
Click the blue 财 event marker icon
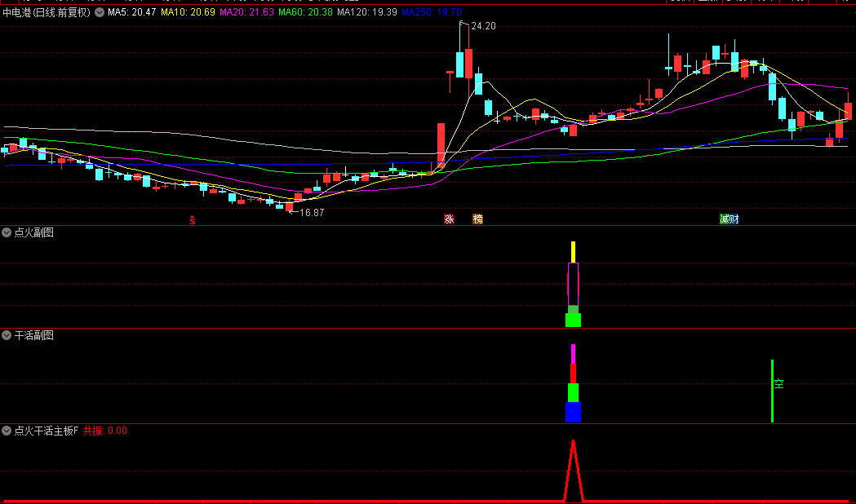coord(734,219)
